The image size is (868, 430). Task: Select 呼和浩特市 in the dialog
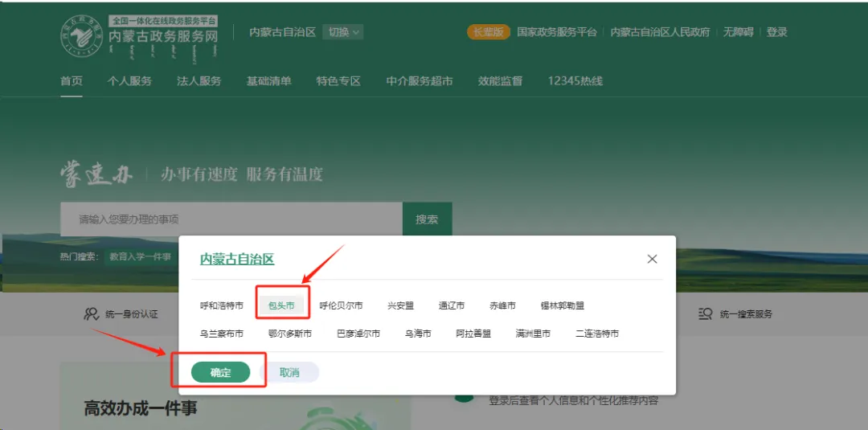pyautogui.click(x=222, y=305)
